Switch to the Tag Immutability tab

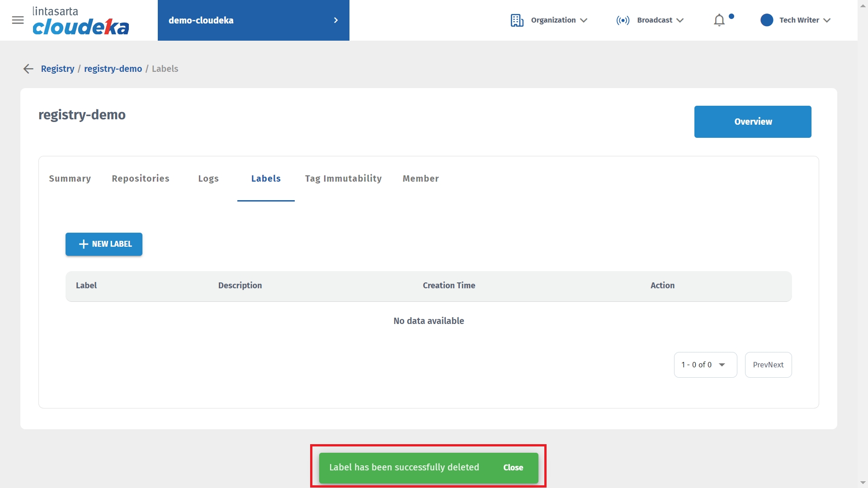point(343,178)
